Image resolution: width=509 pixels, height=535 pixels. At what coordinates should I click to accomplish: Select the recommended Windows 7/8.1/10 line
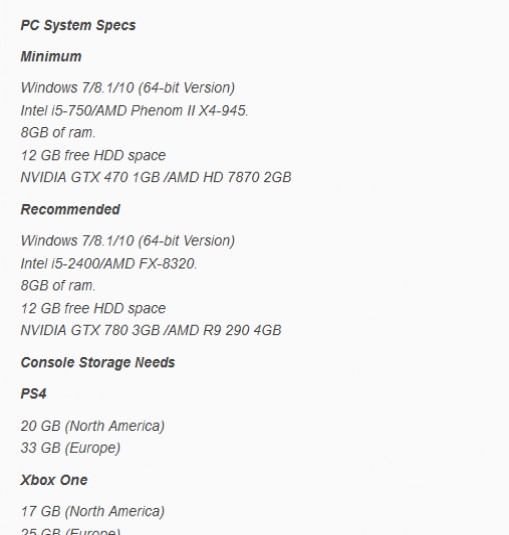tap(128, 241)
